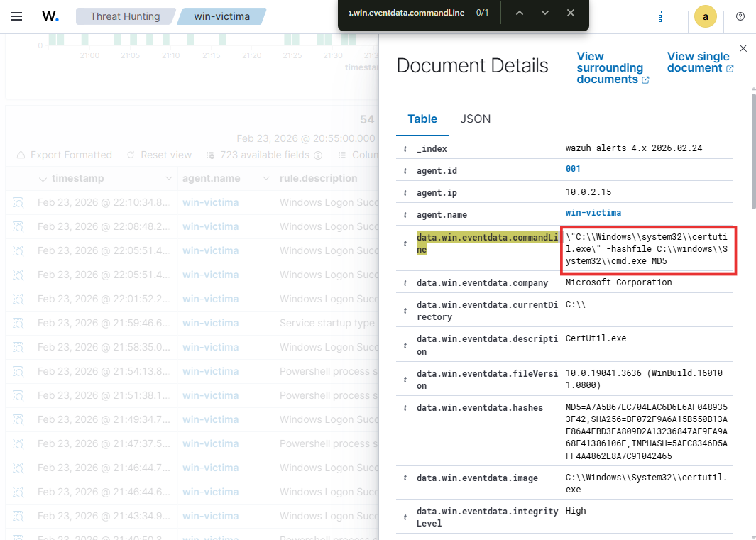Switch to the Table tab

(x=422, y=119)
